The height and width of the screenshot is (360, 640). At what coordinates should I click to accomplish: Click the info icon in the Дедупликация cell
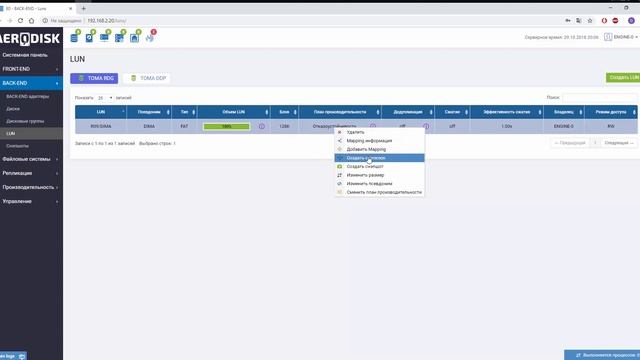tap(426, 127)
